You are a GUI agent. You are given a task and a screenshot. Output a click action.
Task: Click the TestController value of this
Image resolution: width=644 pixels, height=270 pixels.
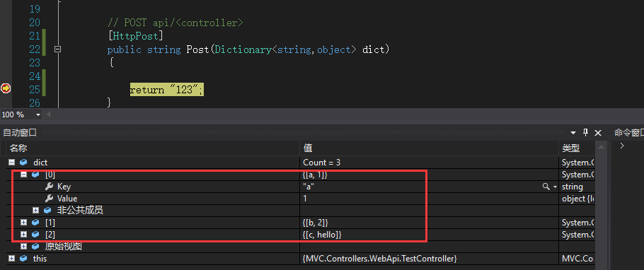(429, 259)
